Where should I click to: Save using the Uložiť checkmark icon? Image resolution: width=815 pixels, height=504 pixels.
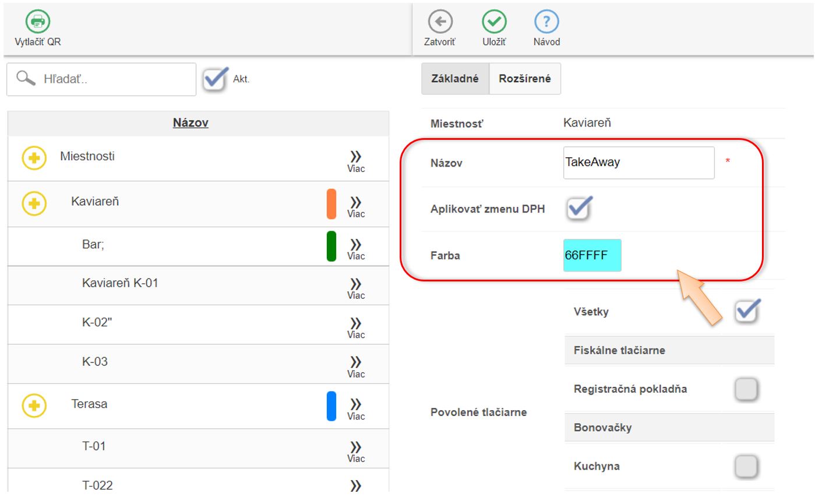pos(493,22)
